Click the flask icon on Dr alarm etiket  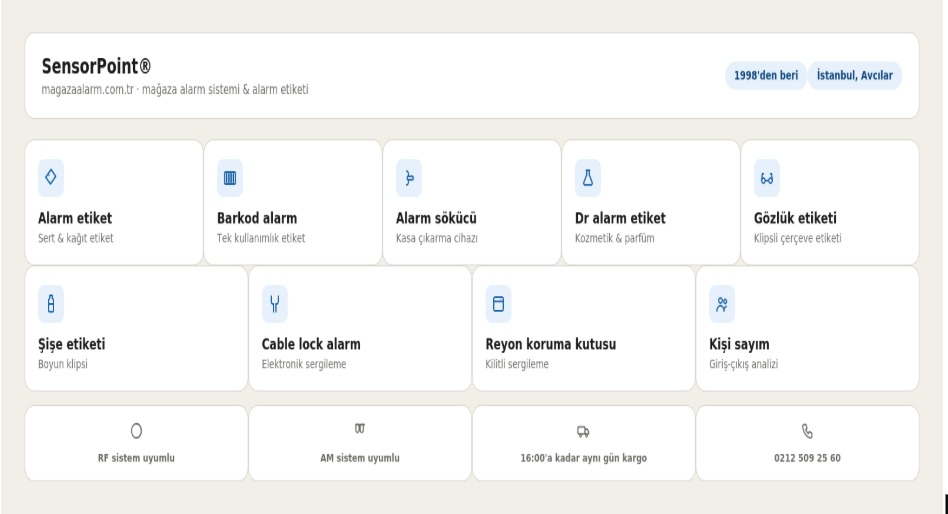pos(588,178)
